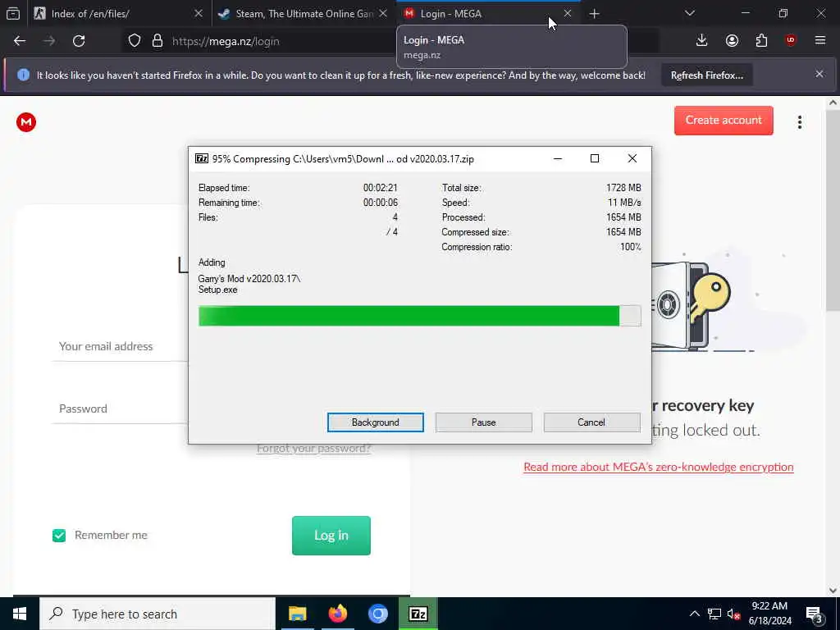This screenshot has width=840, height=630.
Task: Click the Refresh Firefox button
Action: pyautogui.click(x=706, y=75)
